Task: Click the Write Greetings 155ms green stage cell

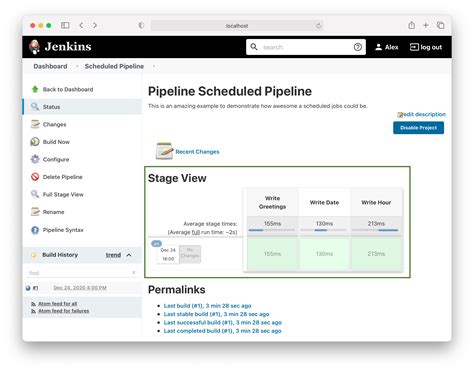Action: click(272, 254)
